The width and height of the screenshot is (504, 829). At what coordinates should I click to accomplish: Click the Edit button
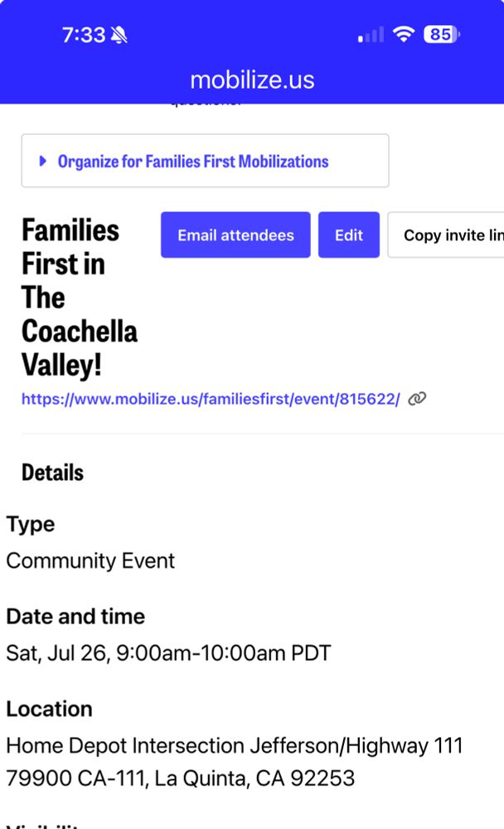pyautogui.click(x=349, y=235)
